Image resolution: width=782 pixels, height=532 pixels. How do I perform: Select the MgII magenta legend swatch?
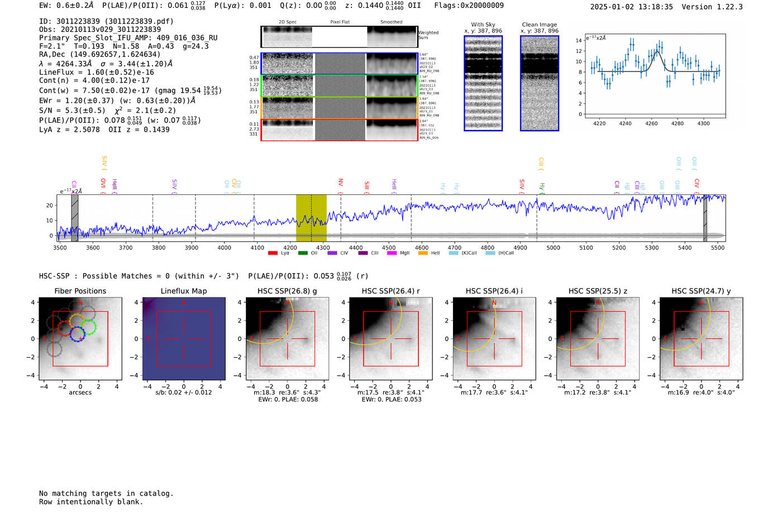point(392,253)
